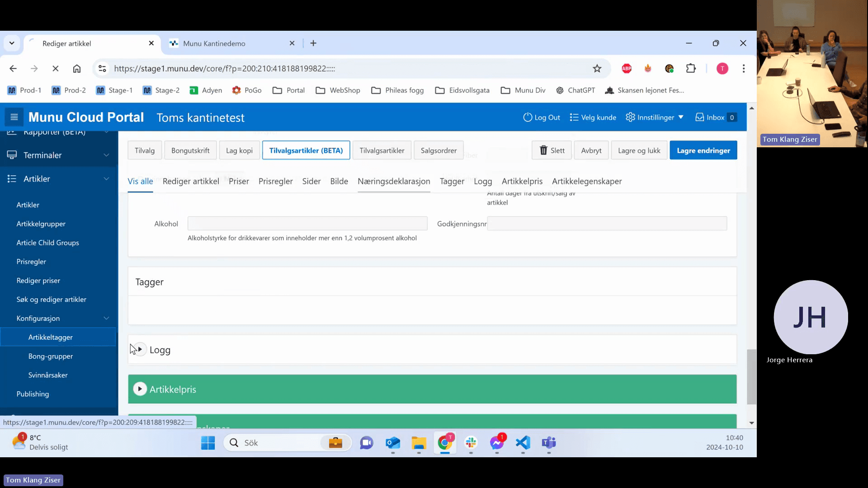The height and width of the screenshot is (488, 868).
Task: View site information icon in address bar
Action: (x=103, y=69)
